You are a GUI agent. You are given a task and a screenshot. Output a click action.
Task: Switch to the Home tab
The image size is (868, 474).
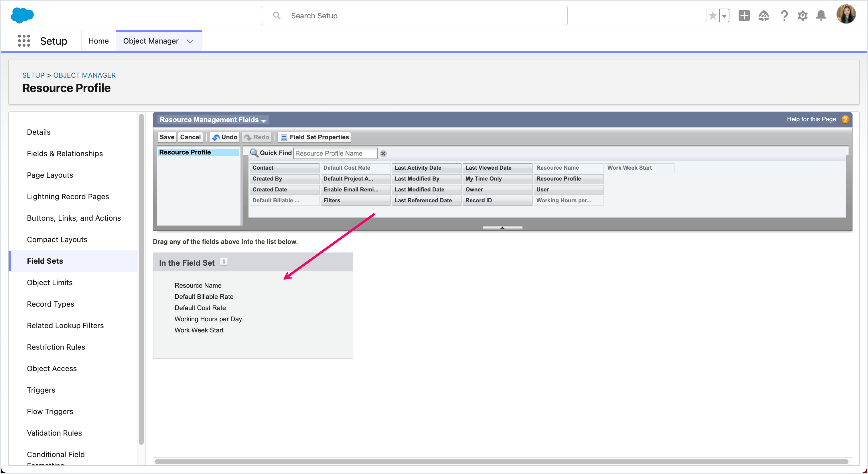tap(98, 41)
